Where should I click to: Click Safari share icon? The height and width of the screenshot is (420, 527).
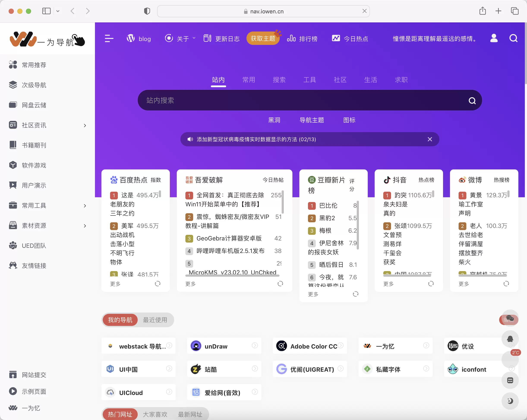coord(483,11)
